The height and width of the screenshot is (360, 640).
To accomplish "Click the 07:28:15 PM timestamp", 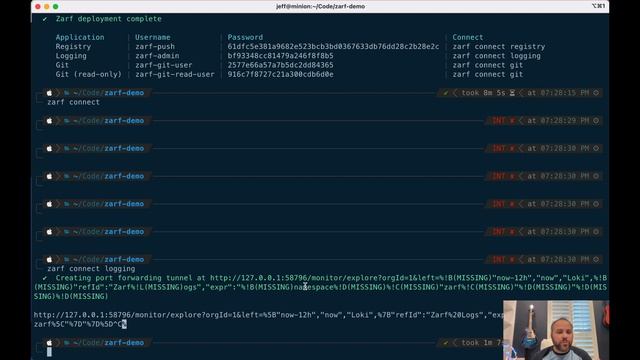I will 564,93.
